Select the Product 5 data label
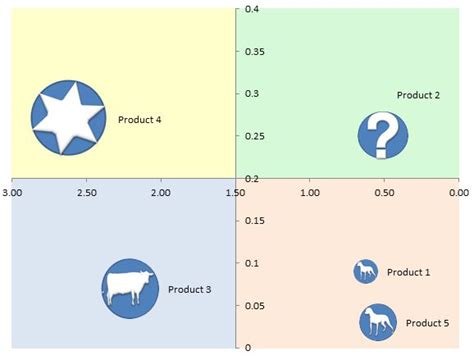The width and height of the screenshot is (474, 360). 427,323
